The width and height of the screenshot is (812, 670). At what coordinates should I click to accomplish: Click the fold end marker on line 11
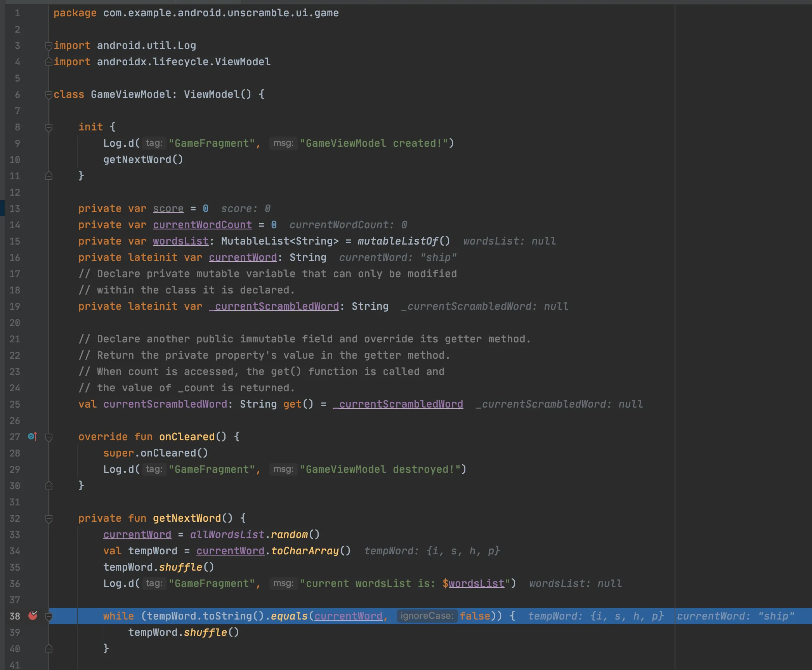pyautogui.click(x=49, y=176)
